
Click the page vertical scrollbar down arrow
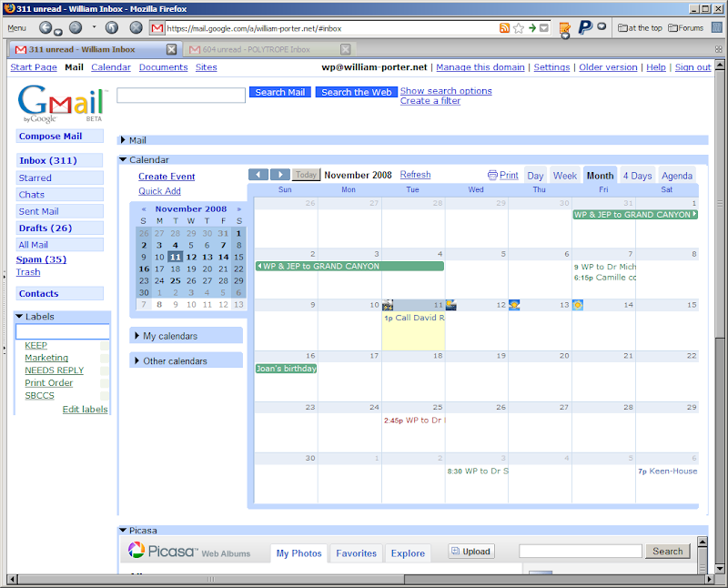(x=720, y=569)
